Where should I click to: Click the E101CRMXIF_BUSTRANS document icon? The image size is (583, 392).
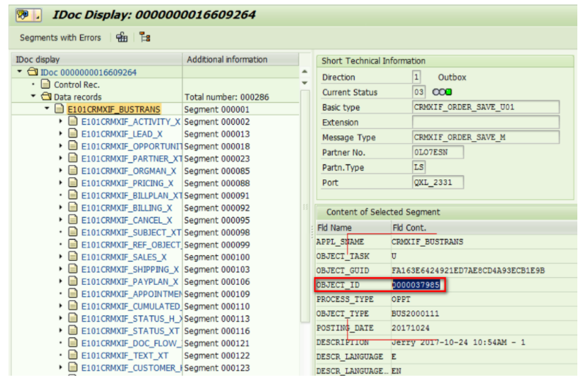[x=60, y=108]
